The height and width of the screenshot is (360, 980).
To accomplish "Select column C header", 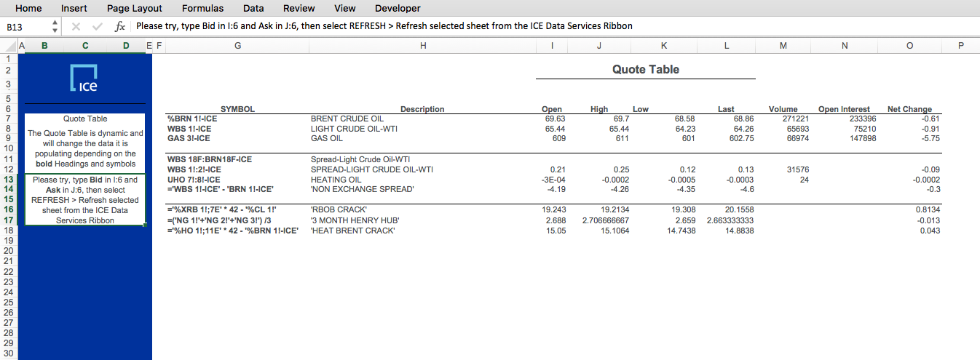I will [85, 46].
